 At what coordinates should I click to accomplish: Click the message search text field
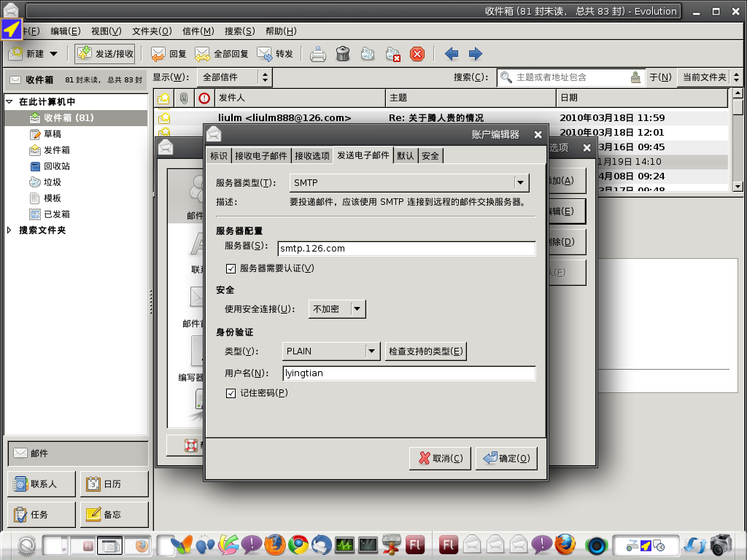tap(570, 77)
